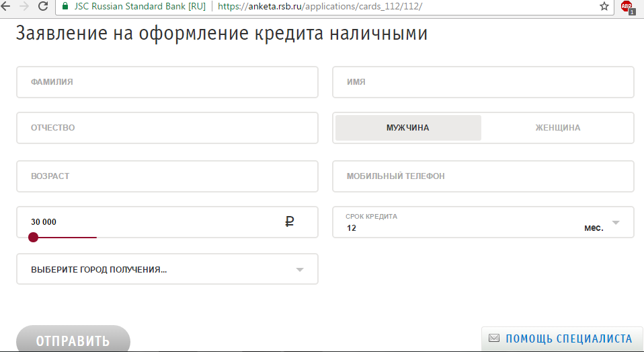Click the browser back arrow

coord(5,6)
